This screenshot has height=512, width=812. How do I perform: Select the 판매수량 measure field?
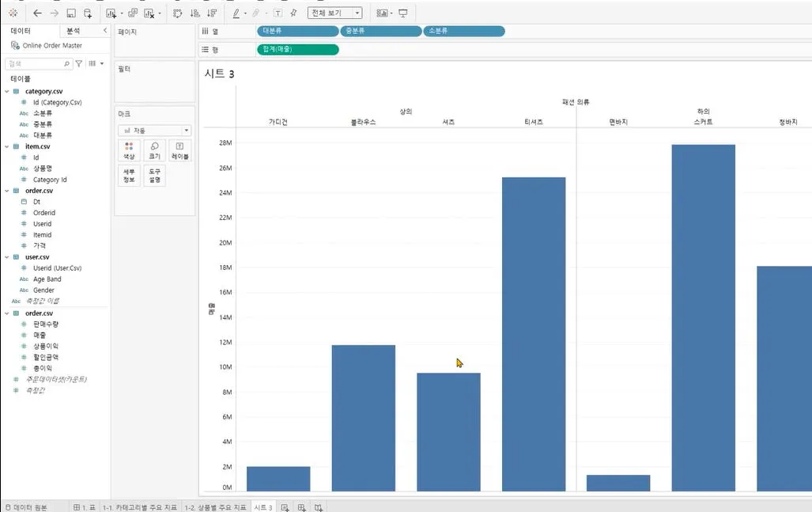tap(46, 324)
